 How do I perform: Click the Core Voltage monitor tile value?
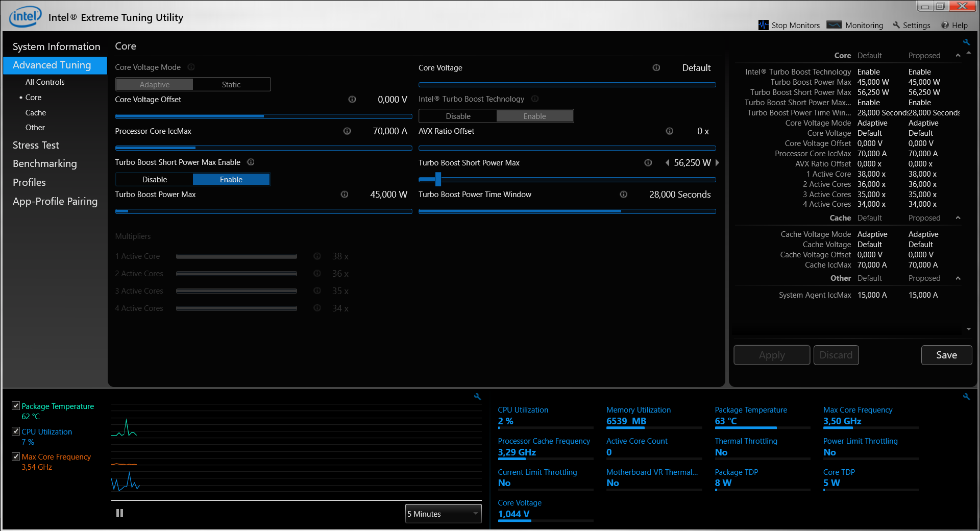[x=513, y=514]
